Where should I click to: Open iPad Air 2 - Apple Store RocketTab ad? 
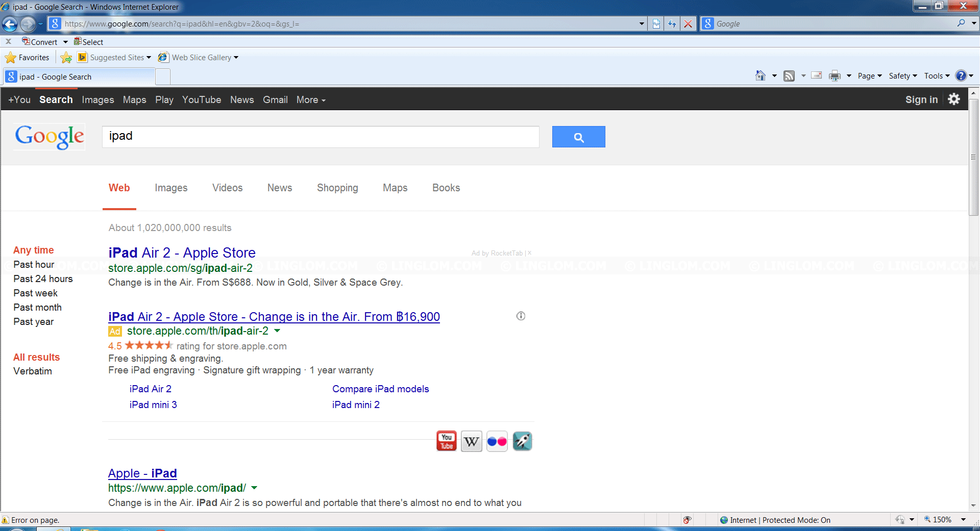pos(182,252)
